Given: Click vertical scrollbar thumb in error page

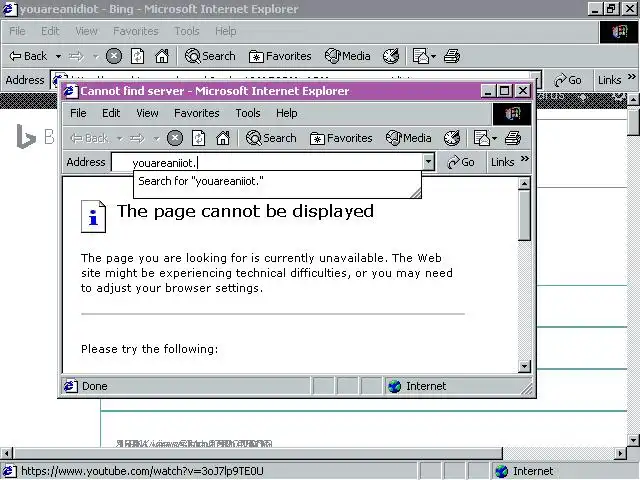Looking at the screenshot, I should (x=524, y=216).
